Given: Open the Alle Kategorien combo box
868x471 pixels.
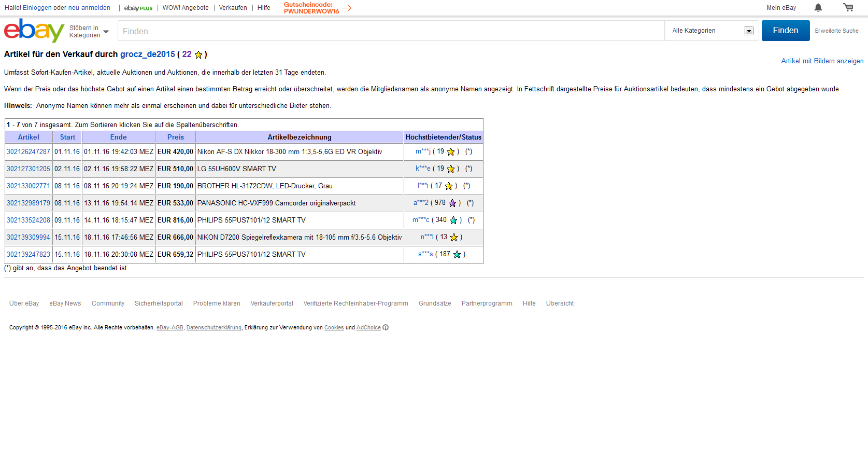Looking at the screenshot, I should point(712,31).
